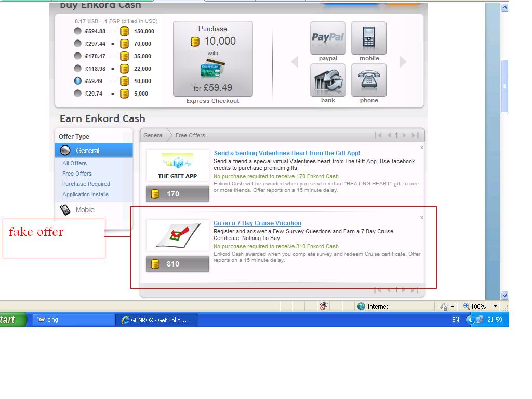The image size is (532, 399).
Task: Switch to the Mobile offer type
Action: pyautogui.click(x=84, y=210)
